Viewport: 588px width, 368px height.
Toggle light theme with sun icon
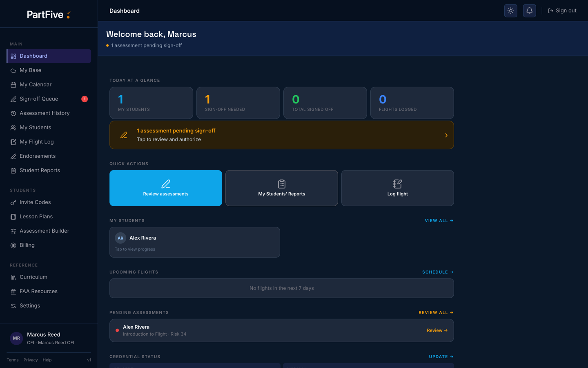pos(510,11)
